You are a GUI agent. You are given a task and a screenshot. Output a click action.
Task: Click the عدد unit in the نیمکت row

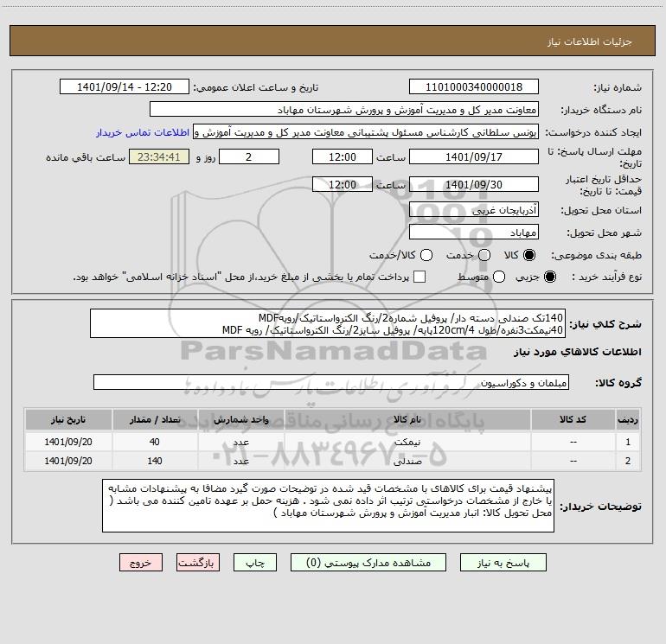click(240, 442)
